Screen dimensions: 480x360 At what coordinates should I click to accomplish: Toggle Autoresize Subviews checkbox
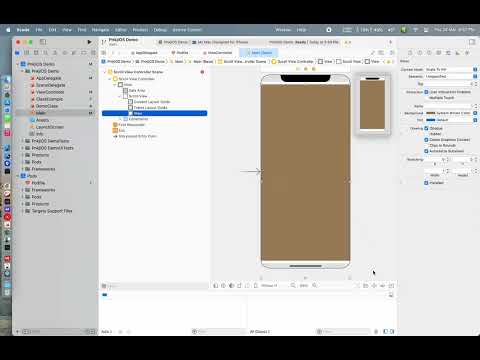pos(426,151)
